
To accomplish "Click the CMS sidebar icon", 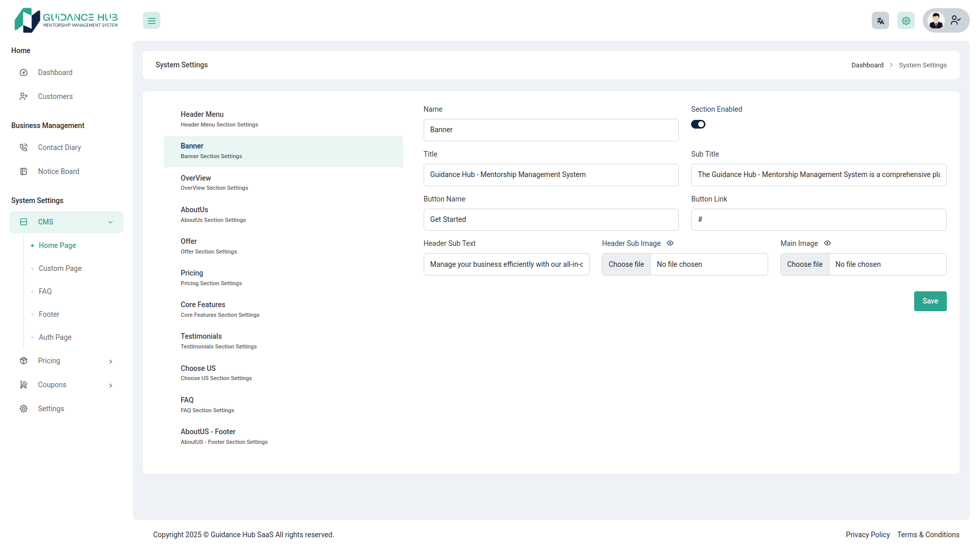I will pos(23,221).
